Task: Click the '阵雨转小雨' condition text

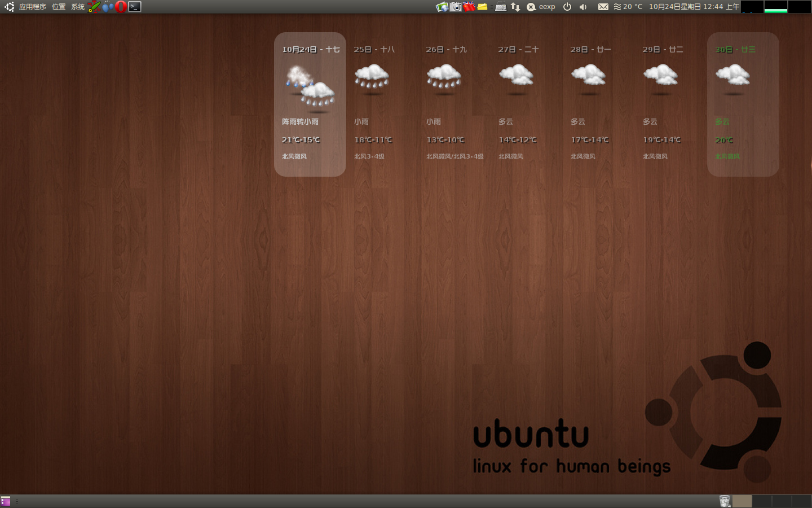Action: pyautogui.click(x=301, y=122)
